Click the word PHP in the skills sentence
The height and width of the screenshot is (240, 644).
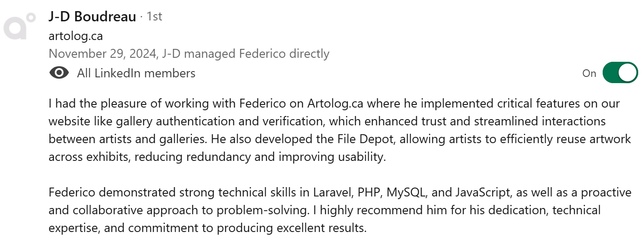point(369,193)
